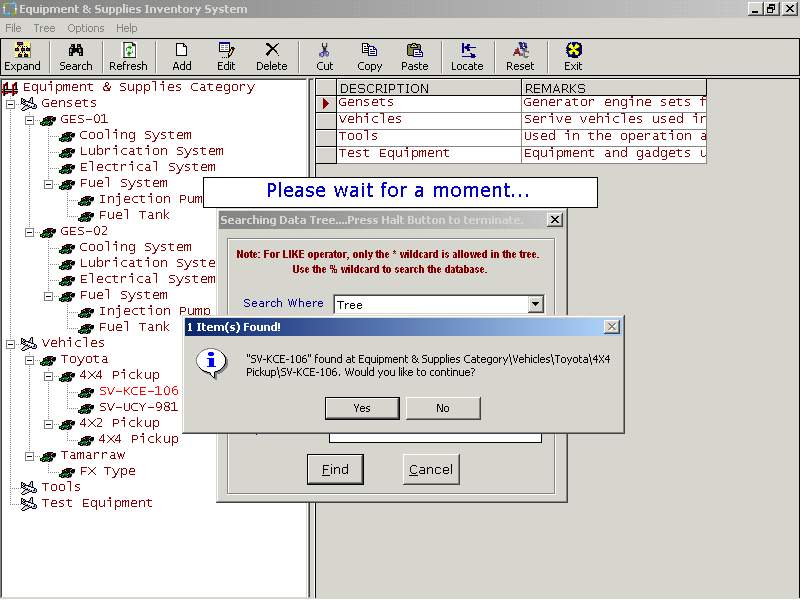Click the FX Type node icon
The height and width of the screenshot is (600, 800).
[x=67, y=472]
